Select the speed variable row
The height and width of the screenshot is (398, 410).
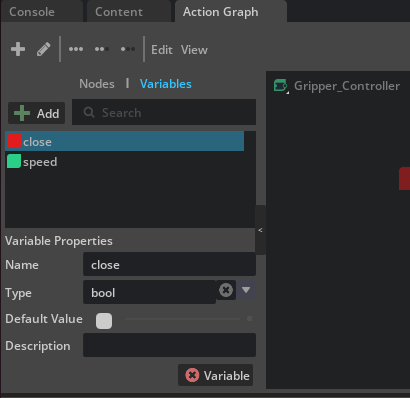125,162
